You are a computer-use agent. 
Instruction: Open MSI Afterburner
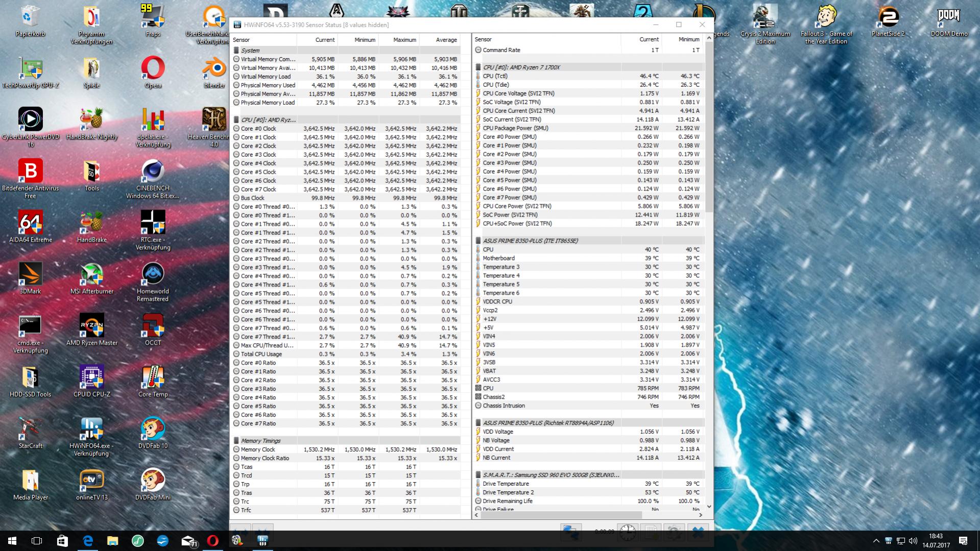point(91,279)
